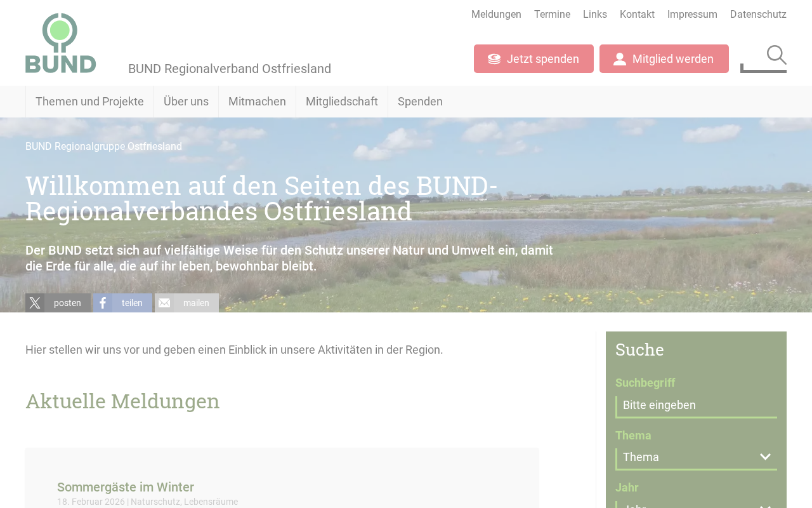Screen dimensions: 812x508
Task: Select the Mitmachen menu item
Action: click(257, 102)
